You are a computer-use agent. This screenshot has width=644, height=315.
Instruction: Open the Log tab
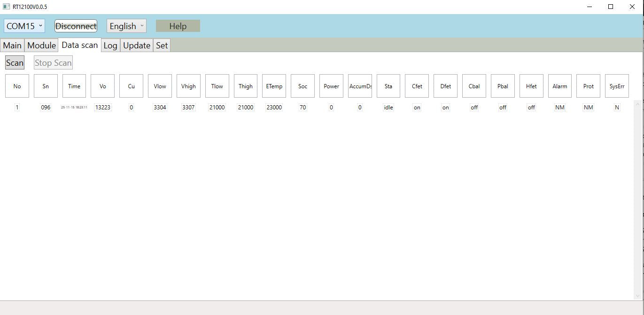(110, 46)
